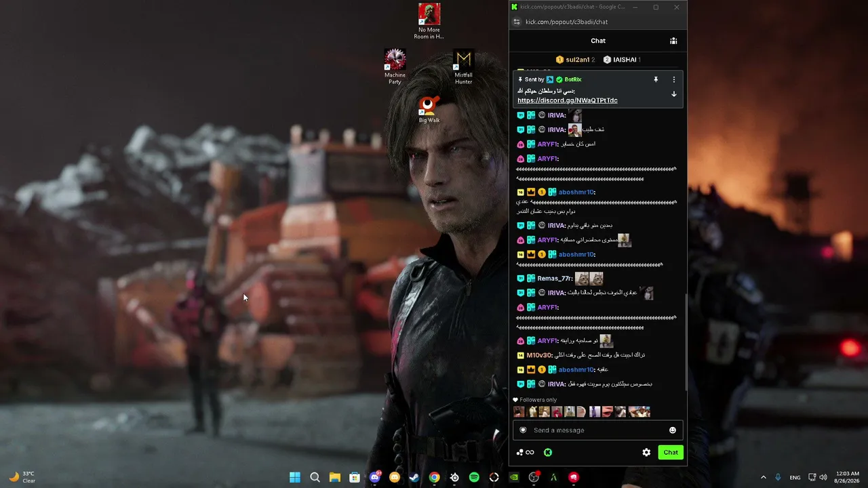Open chat identity badge icon in message box
868x488 pixels.
(x=523, y=430)
